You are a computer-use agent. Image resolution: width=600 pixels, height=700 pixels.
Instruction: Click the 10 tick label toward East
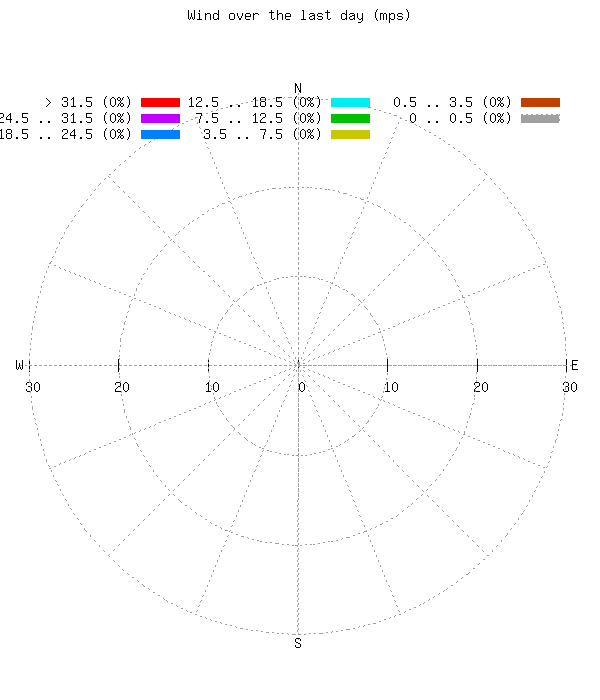(x=391, y=387)
